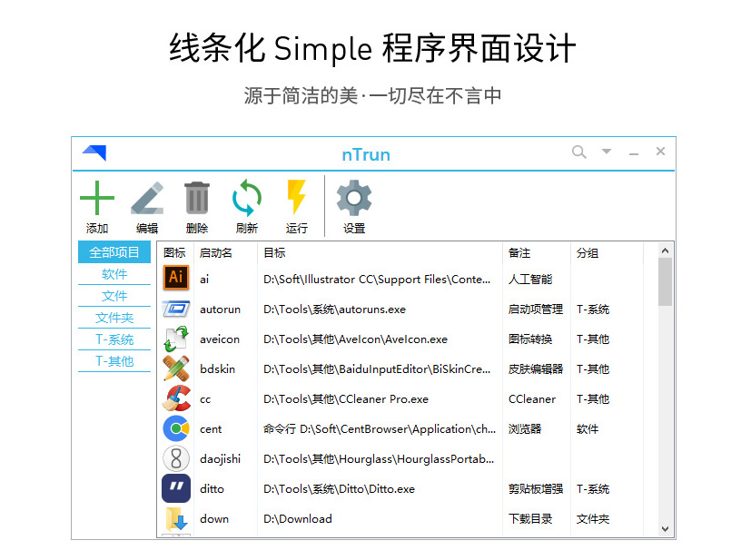Viewport: 751px width, 560px height.
Task: Click group cell 软件 in cent row
Action: coord(588,429)
